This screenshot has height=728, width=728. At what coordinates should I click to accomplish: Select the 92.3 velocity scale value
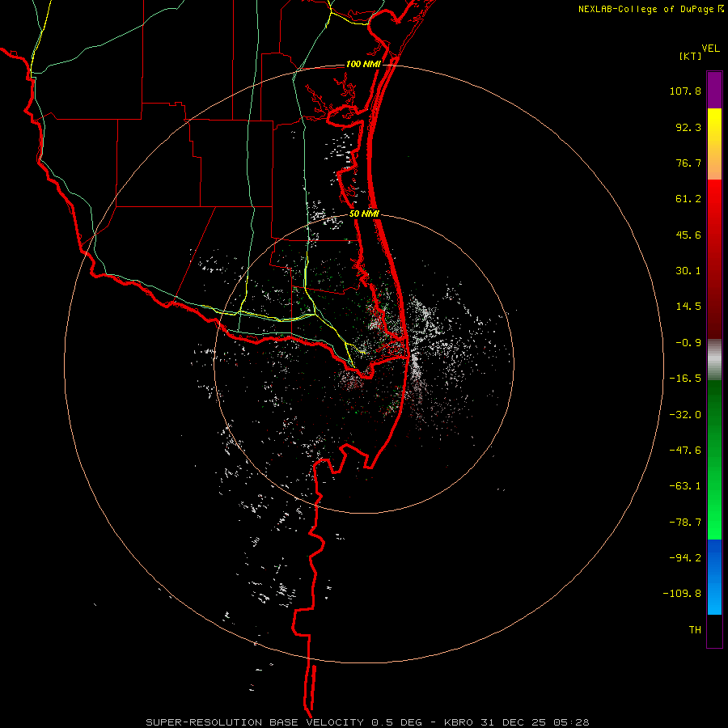(x=688, y=127)
